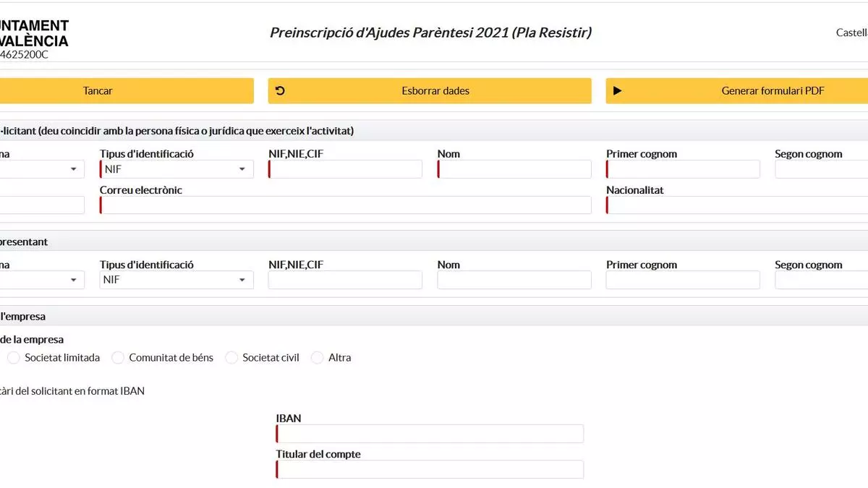The height and width of the screenshot is (488, 868).
Task: Click the Correu electrònic input field
Action: coord(346,205)
